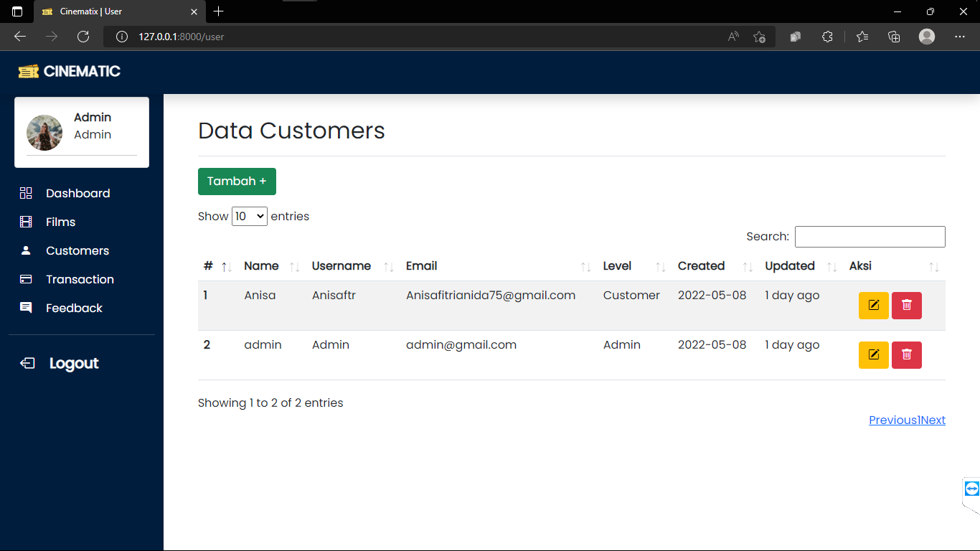The image size is (980, 551).
Task: Open a new browser tab with plus
Action: click(x=219, y=11)
